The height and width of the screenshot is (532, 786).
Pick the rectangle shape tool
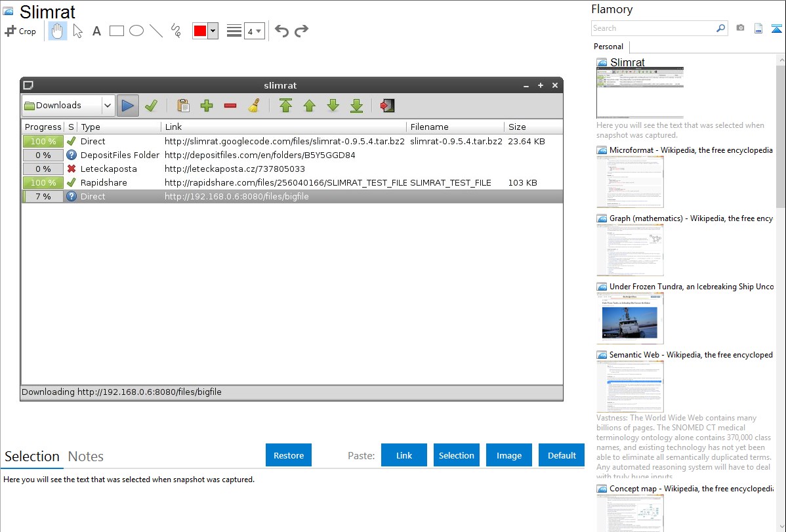(117, 31)
